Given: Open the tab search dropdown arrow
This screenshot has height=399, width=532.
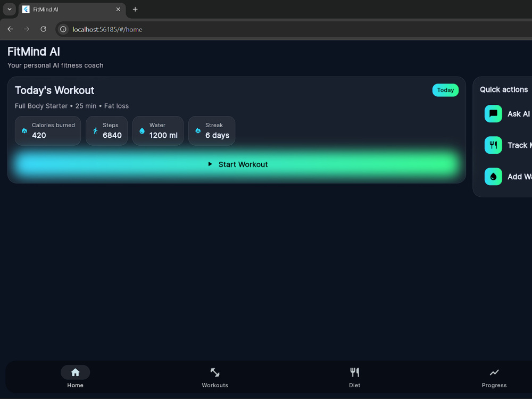Looking at the screenshot, I should pos(10,9).
